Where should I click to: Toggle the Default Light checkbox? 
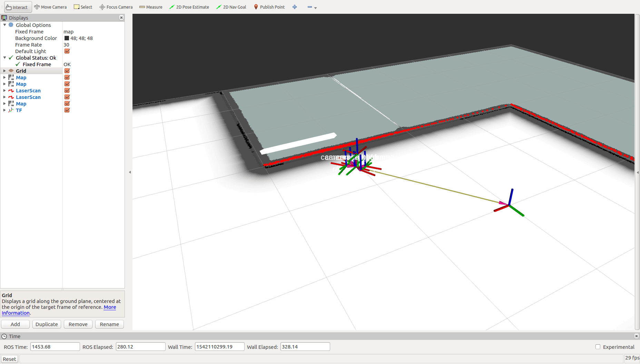(67, 51)
